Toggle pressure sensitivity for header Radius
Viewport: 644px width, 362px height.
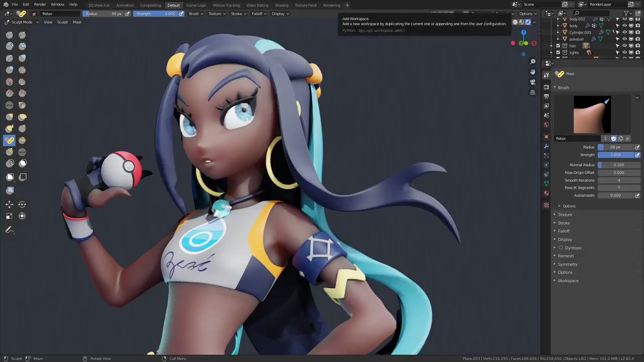[x=128, y=13]
